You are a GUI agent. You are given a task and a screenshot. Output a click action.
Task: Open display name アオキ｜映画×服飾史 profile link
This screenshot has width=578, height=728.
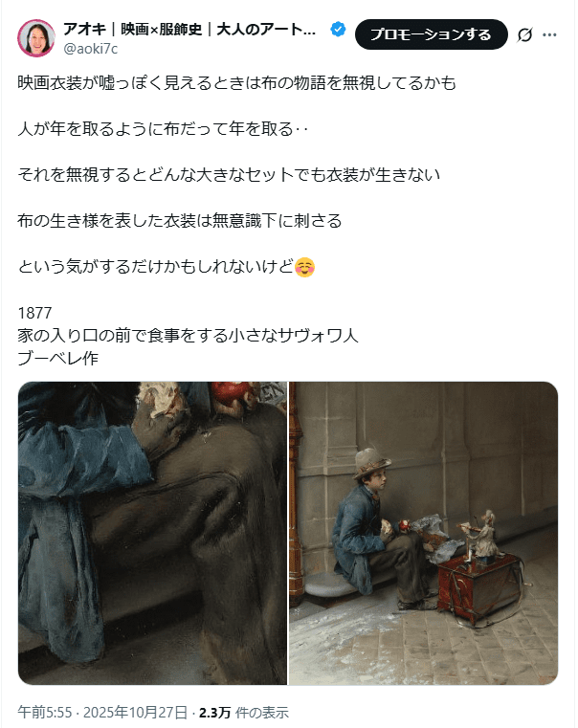[x=189, y=30]
